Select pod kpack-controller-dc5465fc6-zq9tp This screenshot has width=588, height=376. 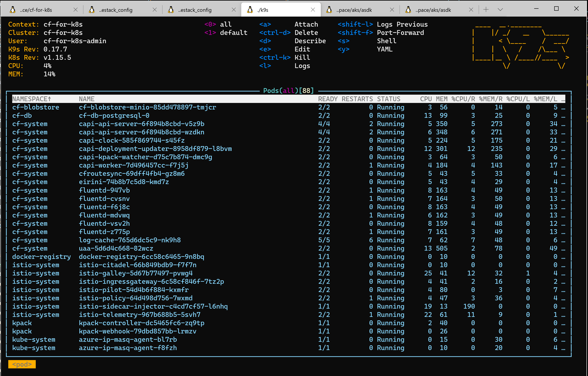(x=289, y=323)
